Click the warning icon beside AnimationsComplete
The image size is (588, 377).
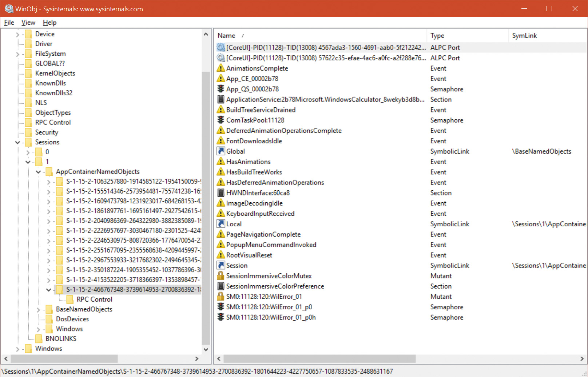pyautogui.click(x=220, y=68)
